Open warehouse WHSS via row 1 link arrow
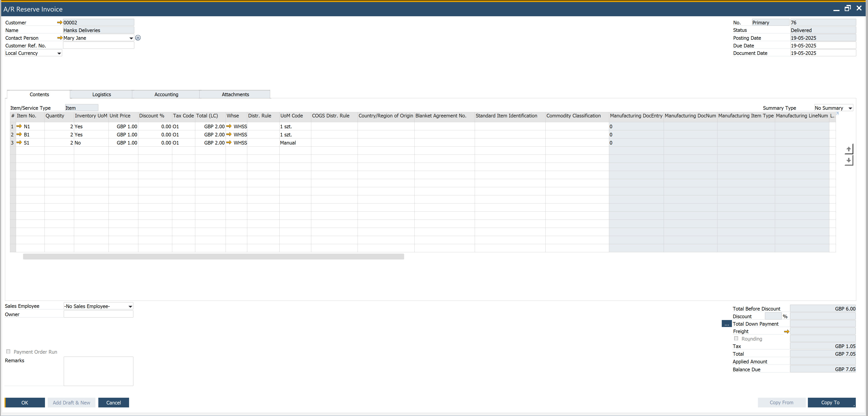Viewport: 868px width, 416px height. (x=229, y=126)
